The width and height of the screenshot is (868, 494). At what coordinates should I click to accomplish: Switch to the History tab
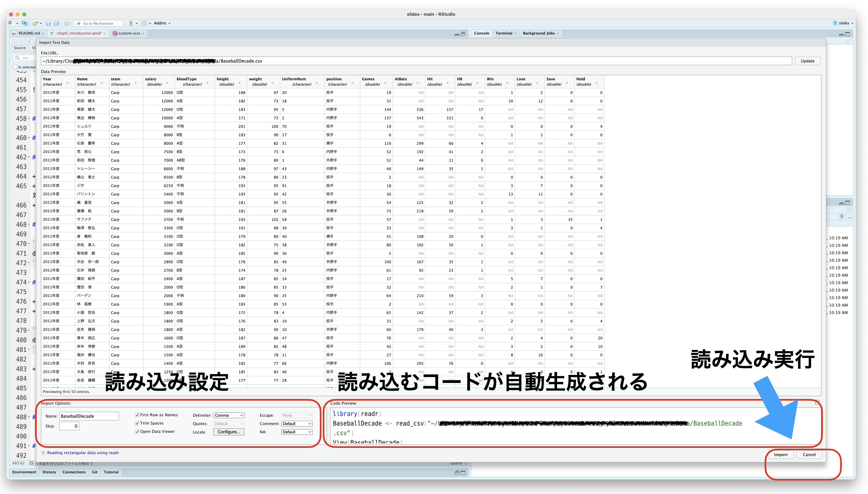click(49, 472)
